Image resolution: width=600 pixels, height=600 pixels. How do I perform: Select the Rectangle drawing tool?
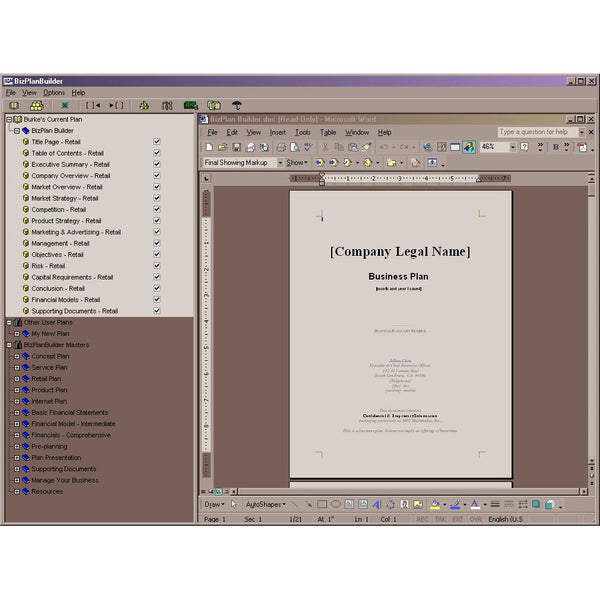pyautogui.click(x=322, y=504)
